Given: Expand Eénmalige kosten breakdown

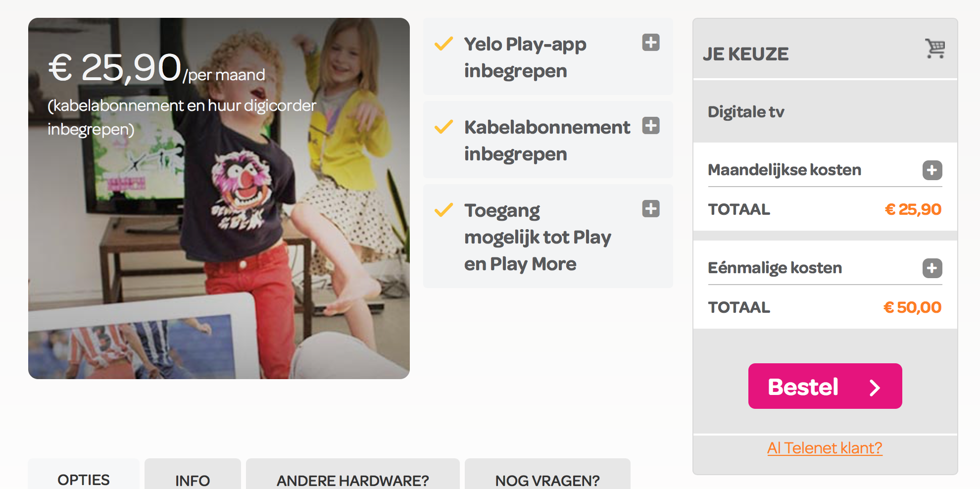Looking at the screenshot, I should coord(932,268).
